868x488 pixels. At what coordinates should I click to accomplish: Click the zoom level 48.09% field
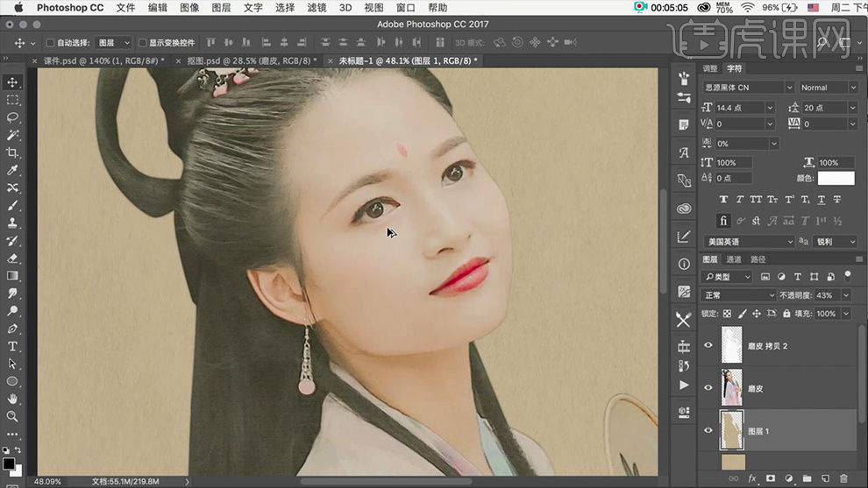click(x=47, y=482)
